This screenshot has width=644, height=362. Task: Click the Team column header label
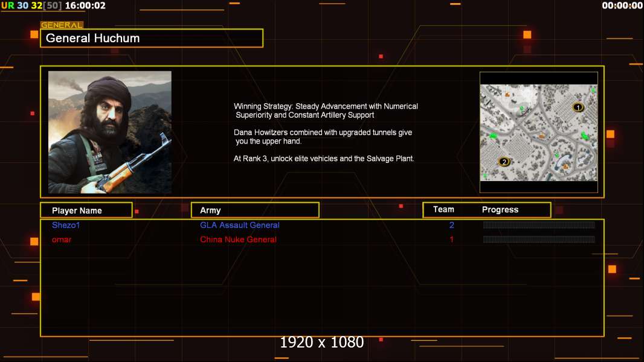[x=443, y=209]
